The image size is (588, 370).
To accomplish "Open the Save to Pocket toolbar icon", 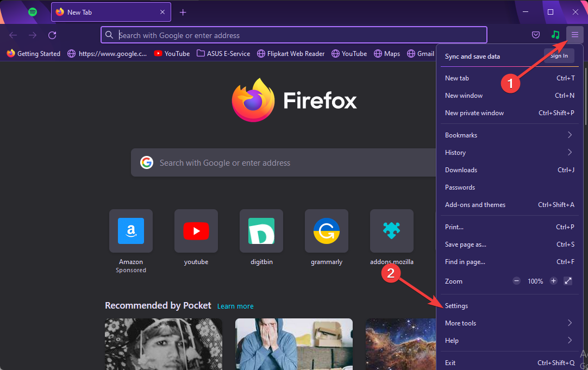I will click(x=536, y=35).
